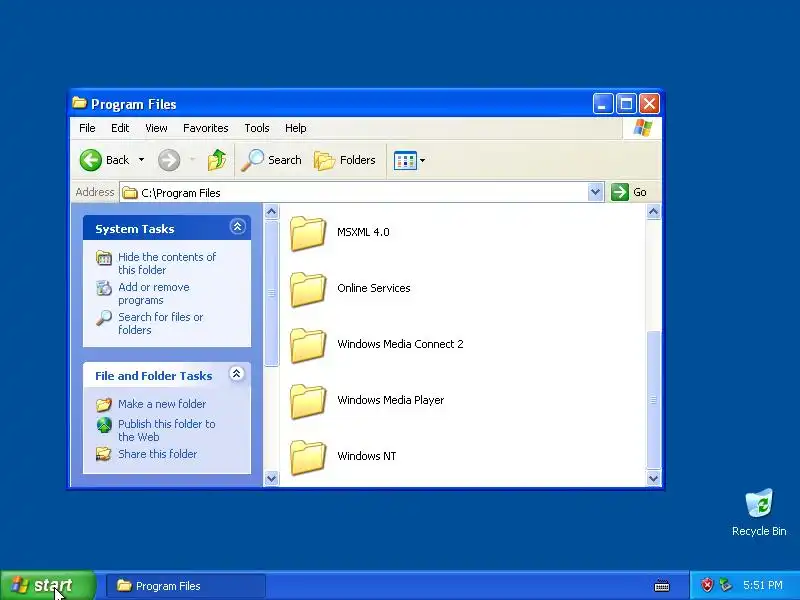Go up one folder level
Viewport: 800px width, 600px height.
coord(217,160)
